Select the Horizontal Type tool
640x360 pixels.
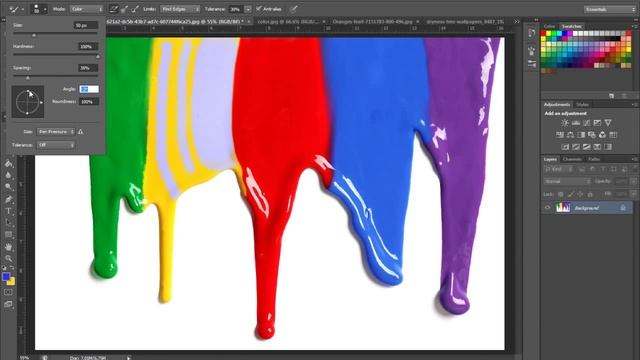(x=9, y=211)
